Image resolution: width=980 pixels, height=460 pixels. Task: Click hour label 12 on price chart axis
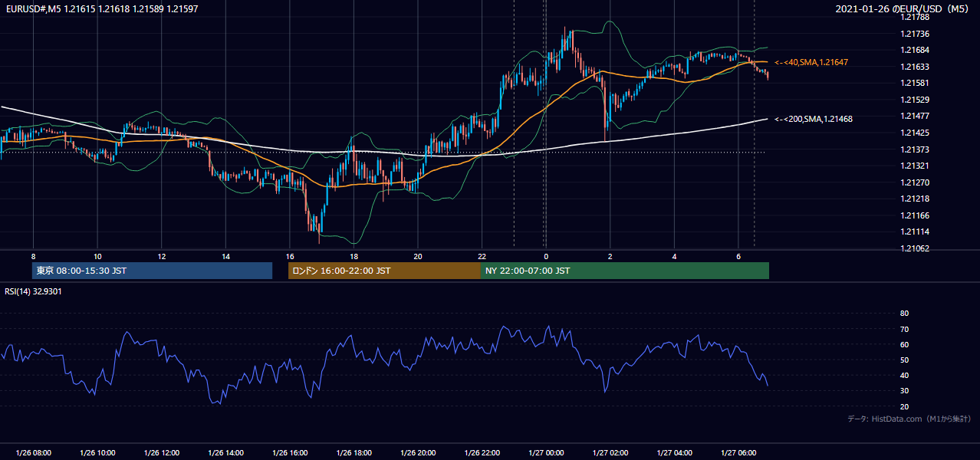click(162, 256)
